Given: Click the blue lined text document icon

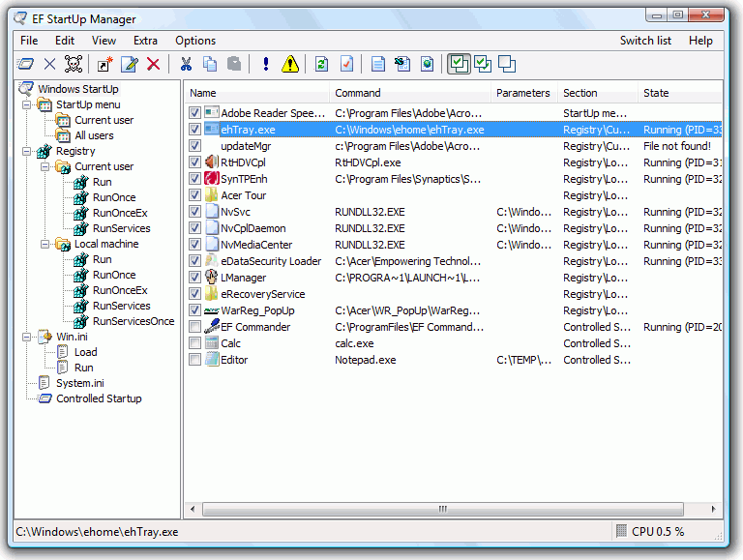Looking at the screenshot, I should [378, 64].
